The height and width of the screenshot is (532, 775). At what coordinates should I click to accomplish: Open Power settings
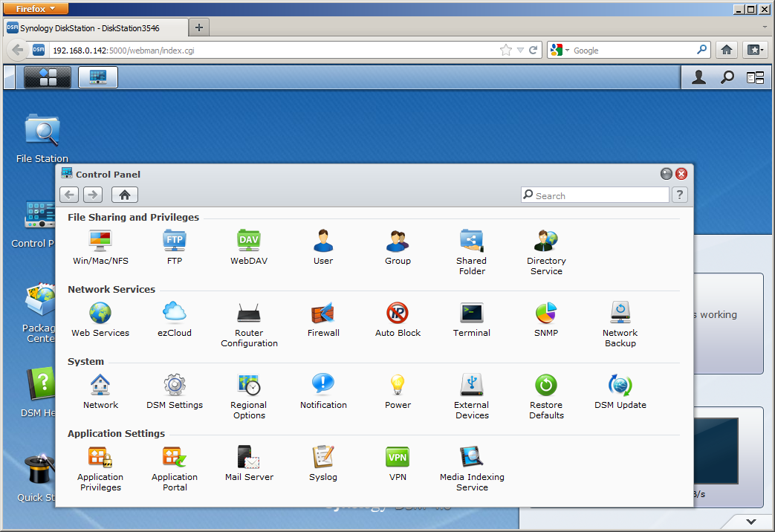point(398,392)
